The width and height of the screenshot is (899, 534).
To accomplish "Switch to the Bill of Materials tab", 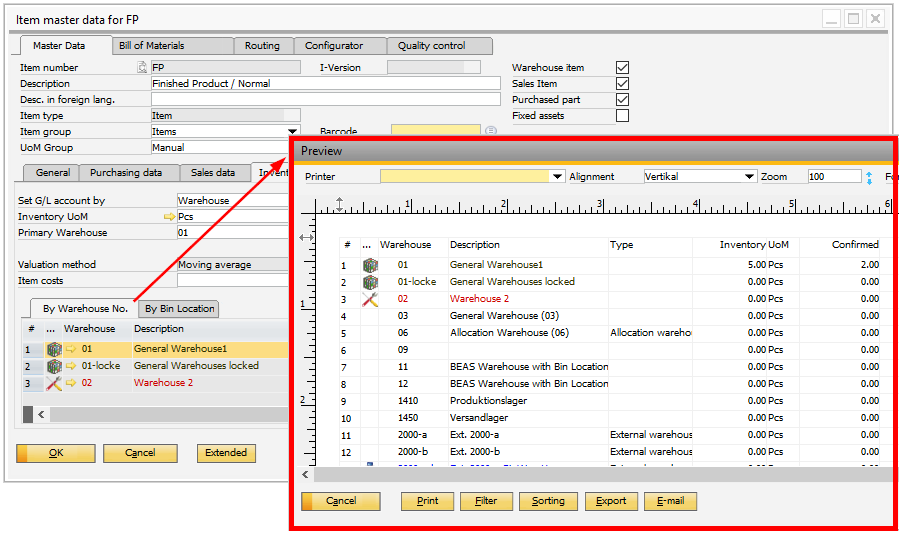I will click(151, 46).
